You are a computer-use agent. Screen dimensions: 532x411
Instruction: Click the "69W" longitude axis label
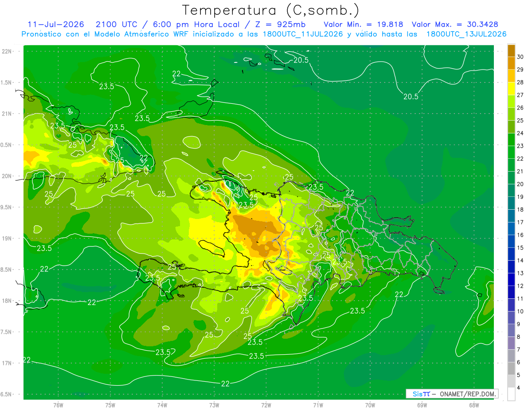[x=422, y=405]
